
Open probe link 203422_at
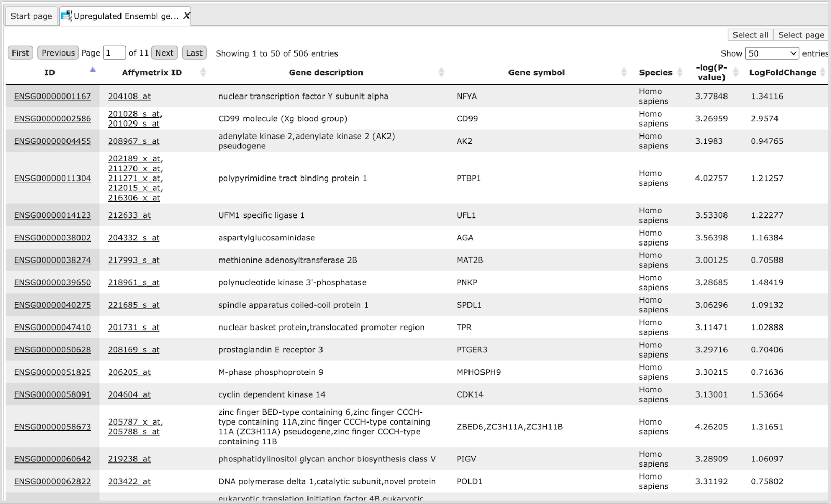coord(129,481)
